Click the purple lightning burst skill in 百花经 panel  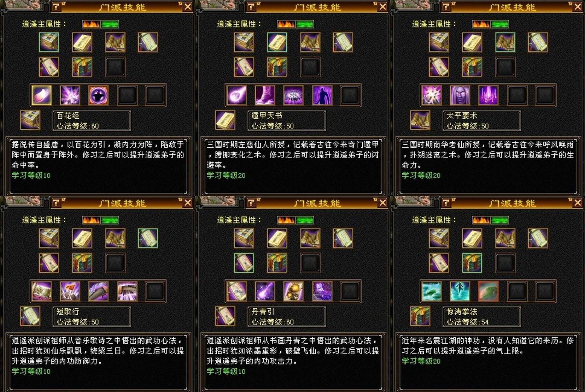(70, 95)
